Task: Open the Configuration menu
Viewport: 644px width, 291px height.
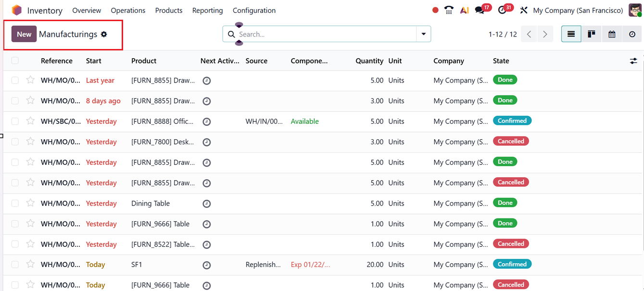Action: pos(254,10)
